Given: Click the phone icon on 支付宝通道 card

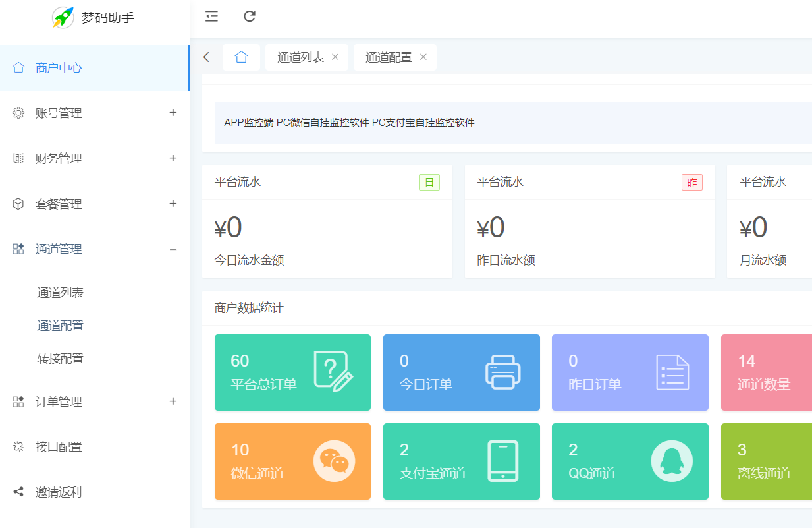Looking at the screenshot, I should (x=503, y=461).
